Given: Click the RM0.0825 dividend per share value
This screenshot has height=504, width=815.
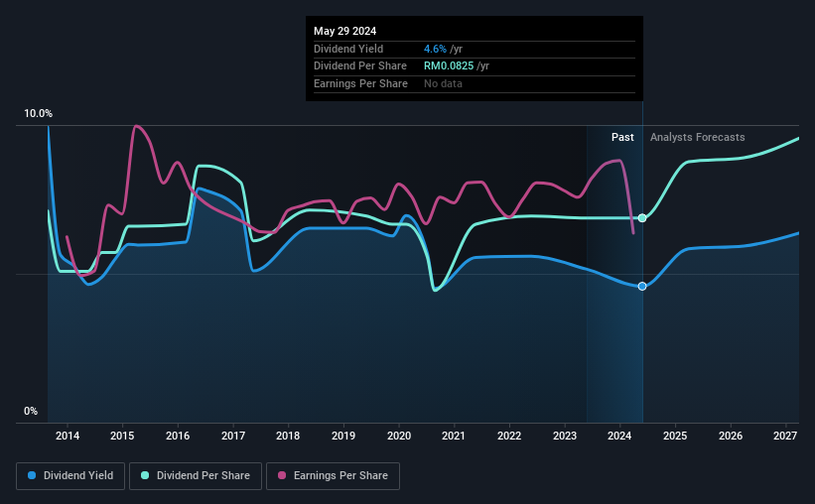Looking at the screenshot, I should (449, 66).
